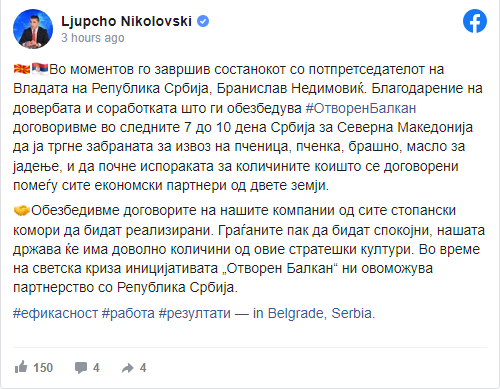Click the share arrow icon
This screenshot has height=389, width=500.
(x=128, y=368)
